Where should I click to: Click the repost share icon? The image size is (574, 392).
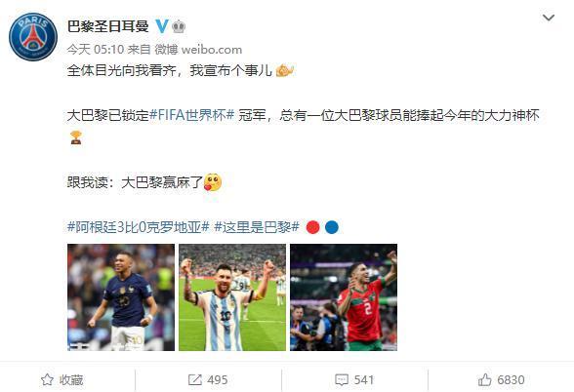coord(195,379)
